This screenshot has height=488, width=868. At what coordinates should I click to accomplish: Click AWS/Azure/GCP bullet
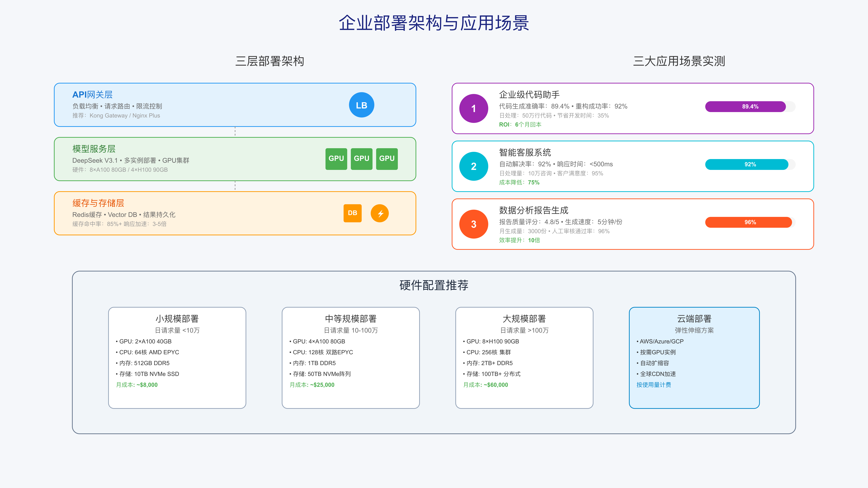[660, 341]
